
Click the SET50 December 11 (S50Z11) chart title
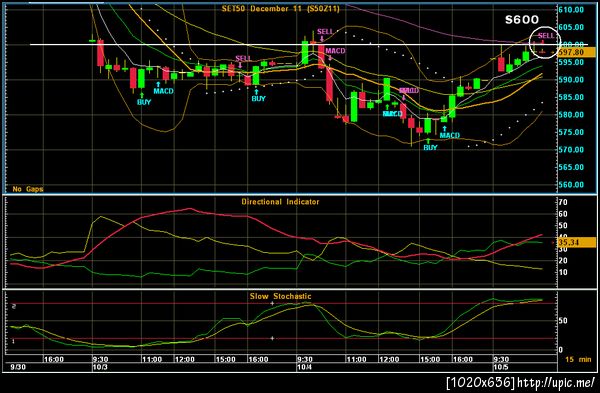280,8
